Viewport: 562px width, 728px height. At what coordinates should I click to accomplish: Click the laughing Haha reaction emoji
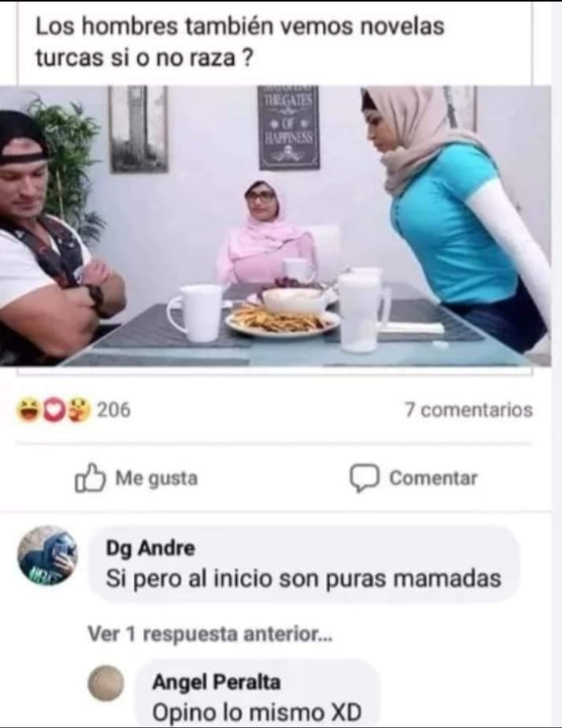click(27, 410)
